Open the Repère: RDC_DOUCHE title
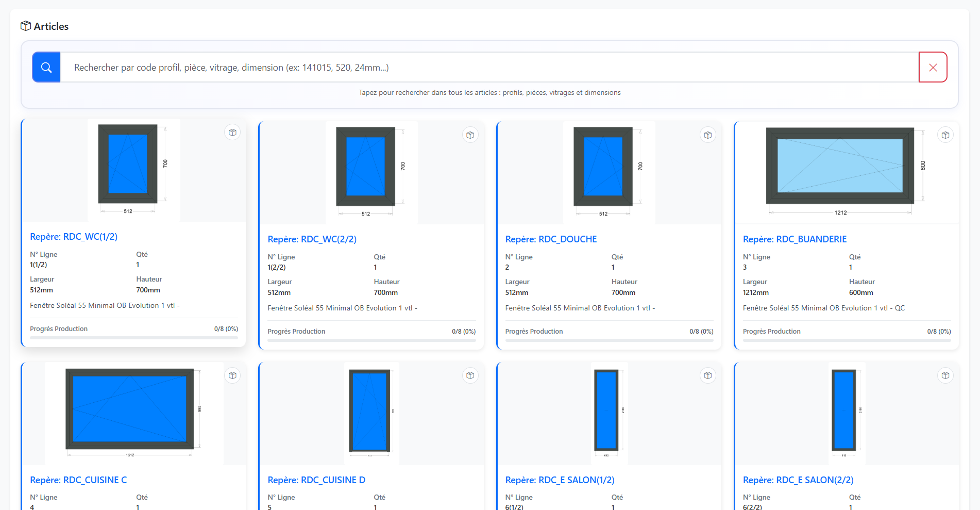This screenshot has height=510, width=980. pos(551,239)
